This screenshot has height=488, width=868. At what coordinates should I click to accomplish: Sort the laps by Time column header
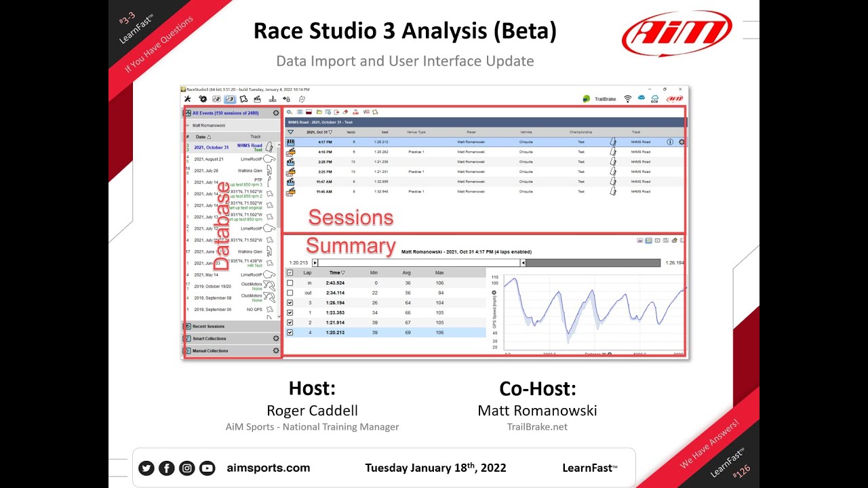click(337, 272)
